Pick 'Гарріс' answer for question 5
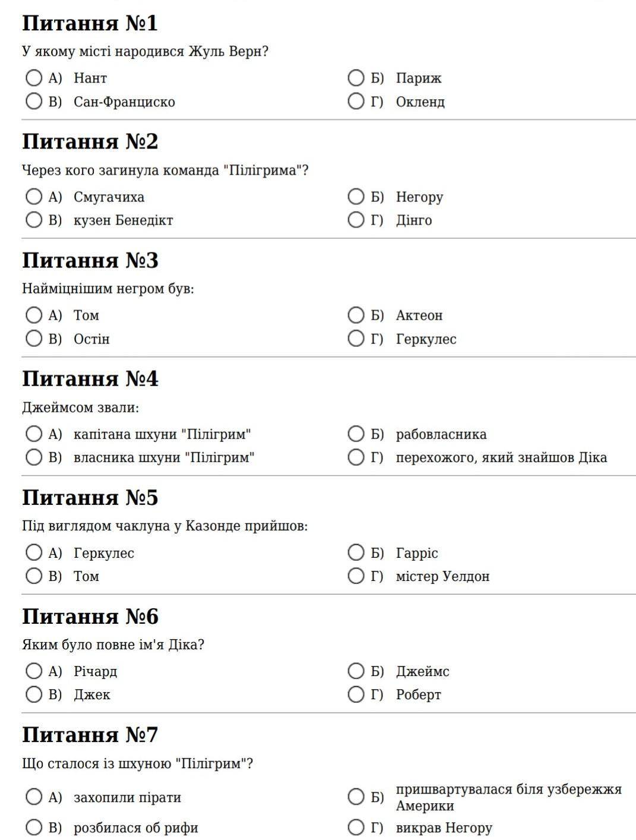The width and height of the screenshot is (636, 840). 356,552
